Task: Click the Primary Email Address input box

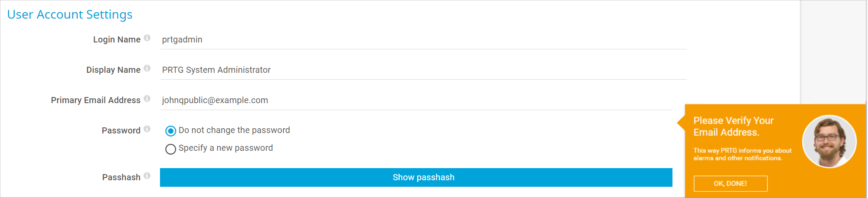Action: [416, 101]
